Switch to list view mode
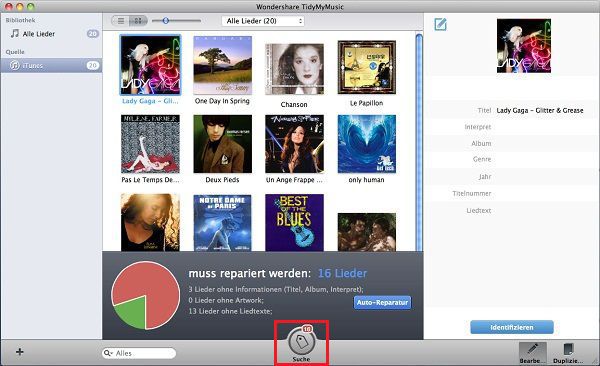 click(121, 21)
